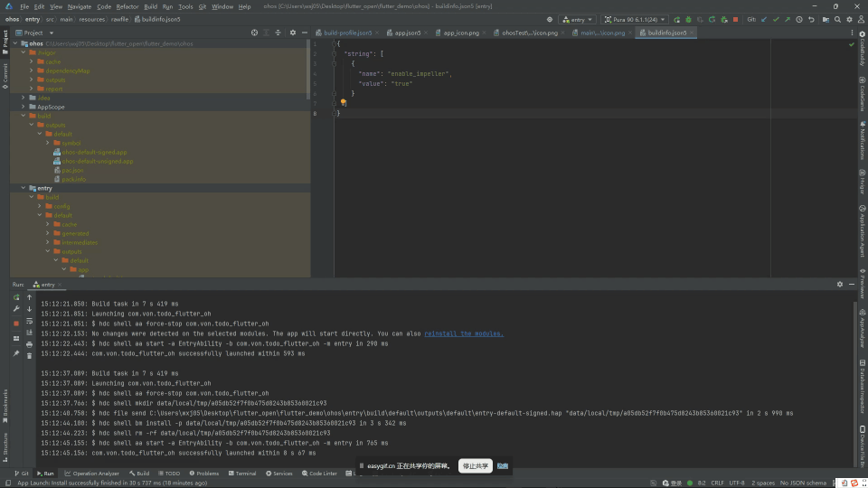The height and width of the screenshot is (488, 868).
Task: Click the reinstall the modules link
Action: coord(464,333)
